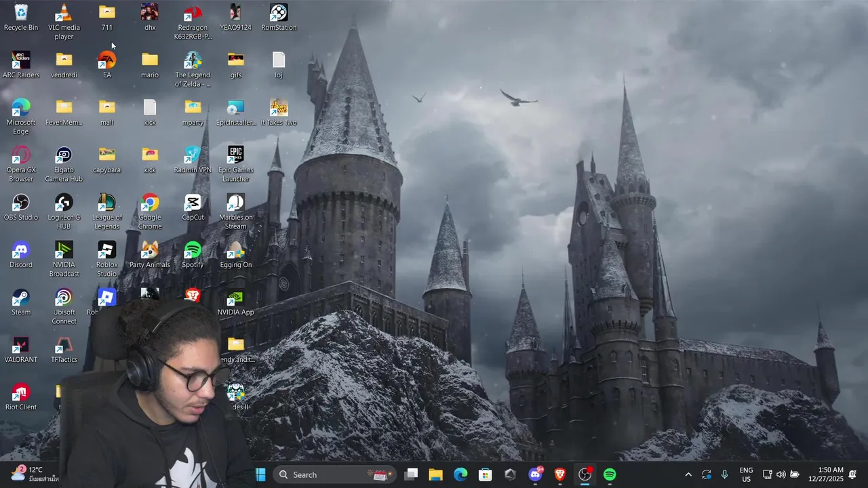Open Egging On desktop shortcut
Viewport: 868px width, 488px height.
[x=235, y=255]
